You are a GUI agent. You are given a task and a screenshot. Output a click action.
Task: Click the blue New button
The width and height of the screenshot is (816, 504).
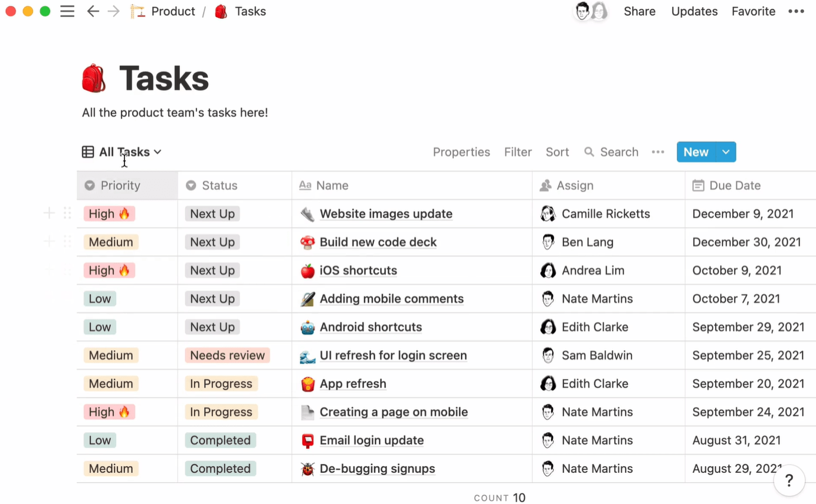pos(696,152)
